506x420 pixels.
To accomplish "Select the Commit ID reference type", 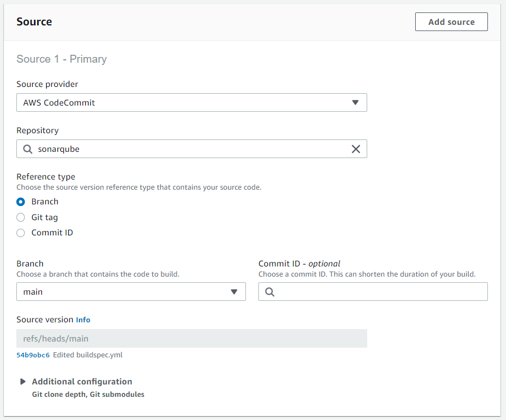I will click(x=20, y=233).
